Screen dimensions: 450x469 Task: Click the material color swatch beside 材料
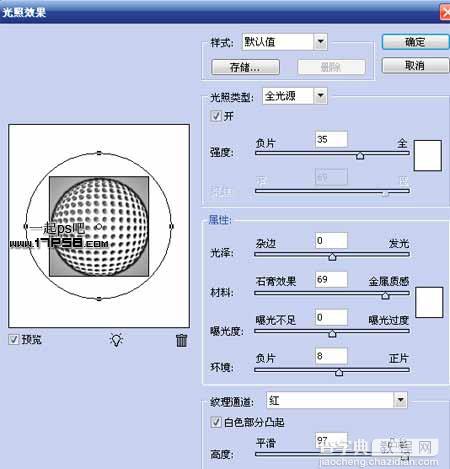[x=429, y=302]
